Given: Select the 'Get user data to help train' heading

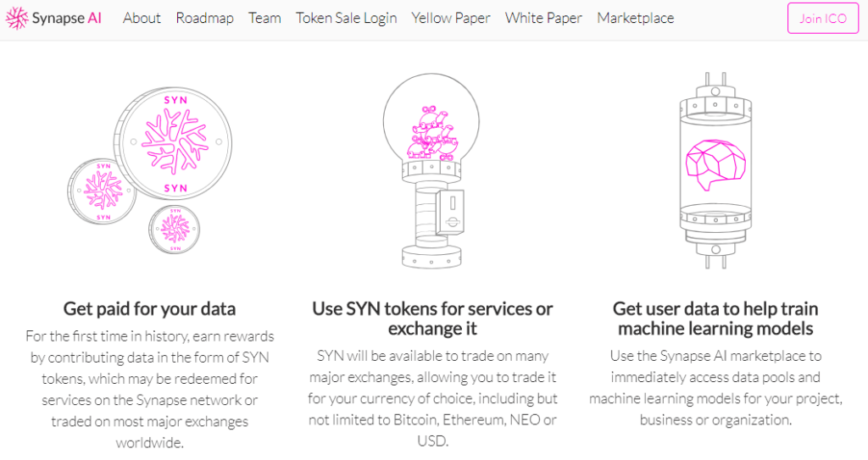Looking at the screenshot, I should [715, 319].
